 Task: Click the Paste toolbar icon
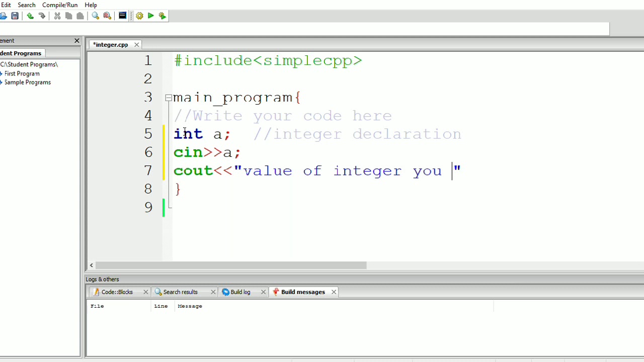[80, 16]
